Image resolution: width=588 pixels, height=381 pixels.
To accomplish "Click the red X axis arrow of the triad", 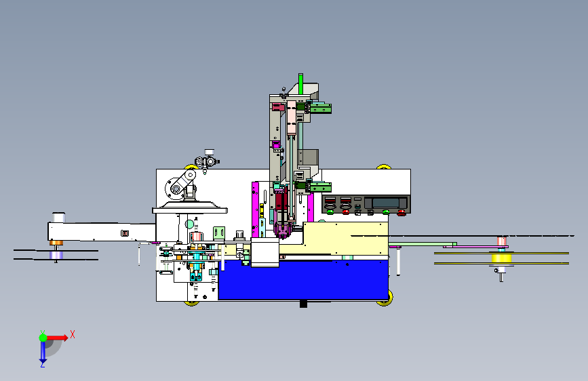I will (x=57, y=338).
